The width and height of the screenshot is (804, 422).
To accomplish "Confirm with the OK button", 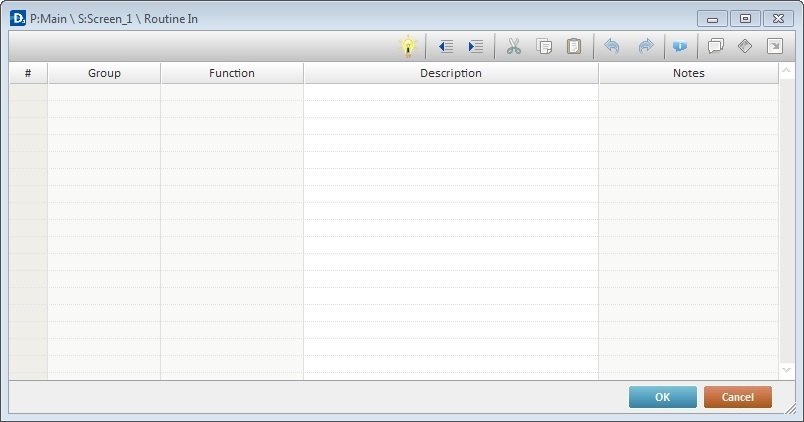I will [x=662, y=397].
